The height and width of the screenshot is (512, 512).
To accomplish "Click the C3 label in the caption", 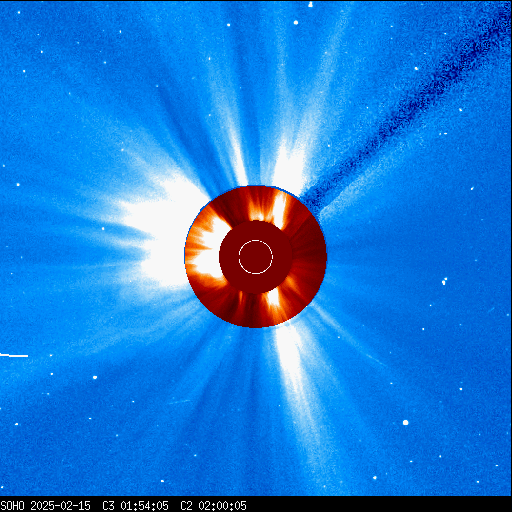I will [108, 506].
